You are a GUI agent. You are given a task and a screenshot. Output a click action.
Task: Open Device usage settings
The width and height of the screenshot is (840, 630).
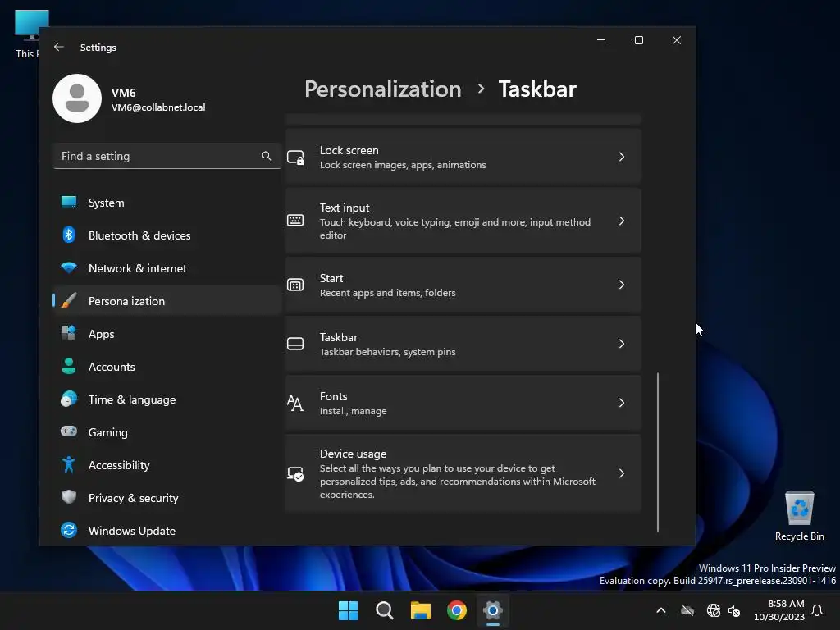tap(463, 473)
